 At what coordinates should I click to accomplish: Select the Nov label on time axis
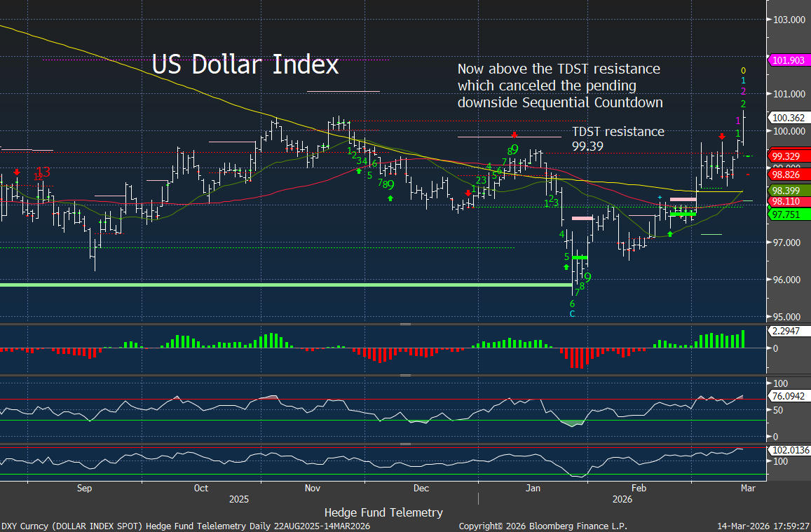coord(313,487)
